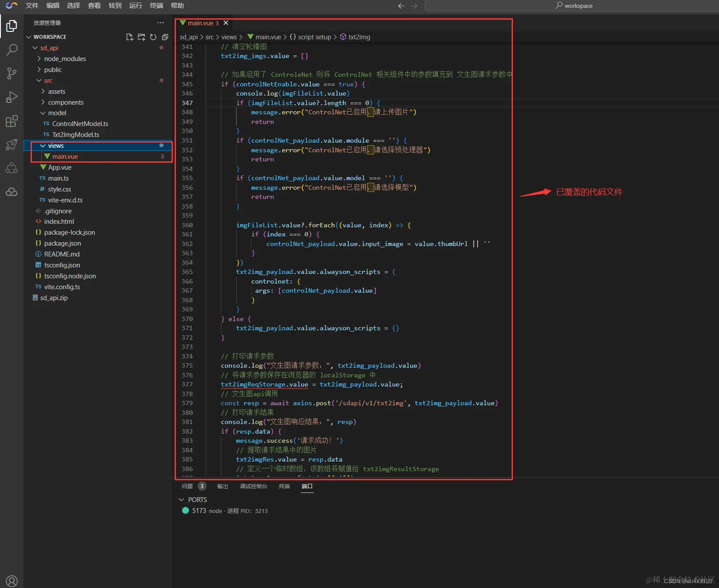This screenshot has height=588, width=719.
Task: Switch to the 终端 panel tab
Action: click(x=285, y=486)
